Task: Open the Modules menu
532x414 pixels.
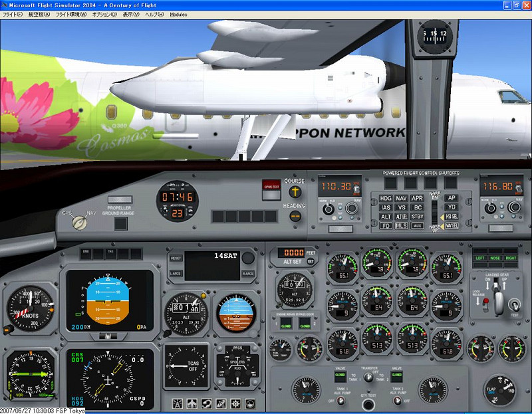Action: point(178,15)
